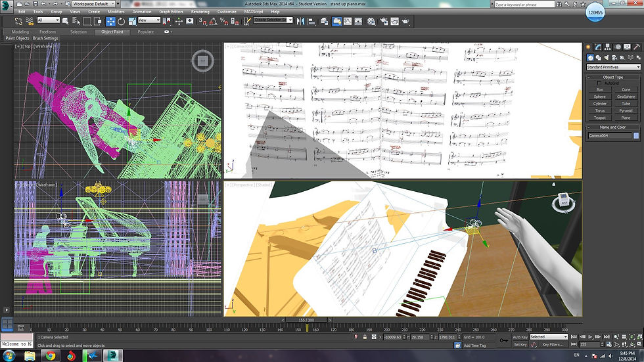This screenshot has height=362, width=644.
Task: Activate the Select and Scale tool
Action: point(132,21)
